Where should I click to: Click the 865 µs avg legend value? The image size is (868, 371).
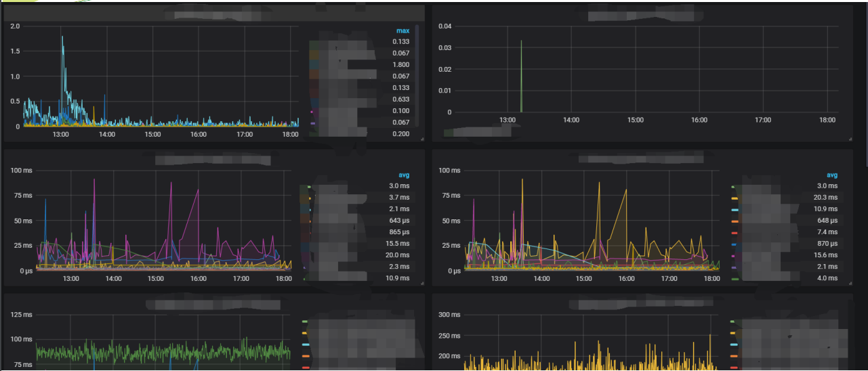398,232
